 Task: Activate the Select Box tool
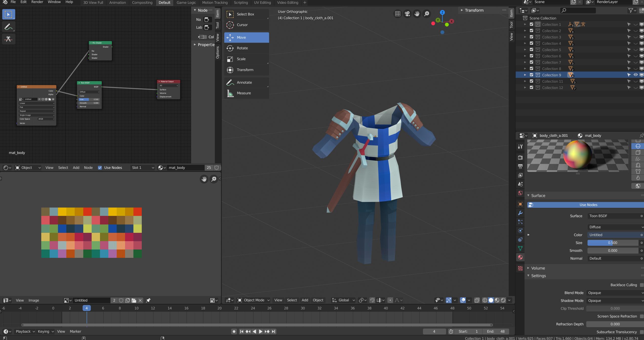(246, 14)
